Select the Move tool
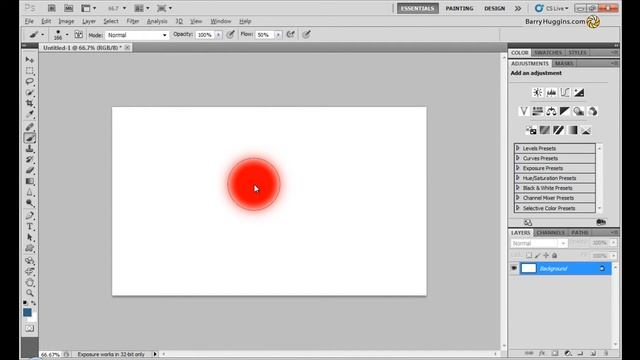Screen dimensions: 640x360 [x=29, y=60]
